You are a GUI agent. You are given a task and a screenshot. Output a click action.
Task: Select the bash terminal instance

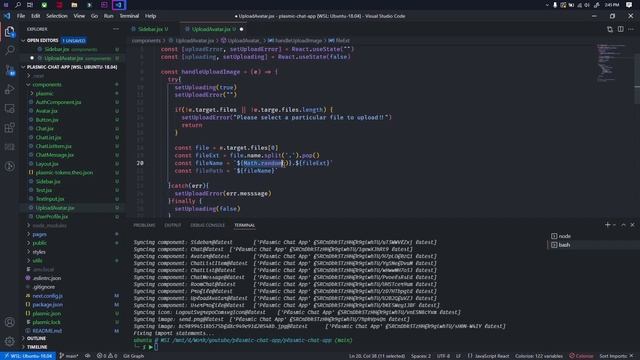coord(564,245)
